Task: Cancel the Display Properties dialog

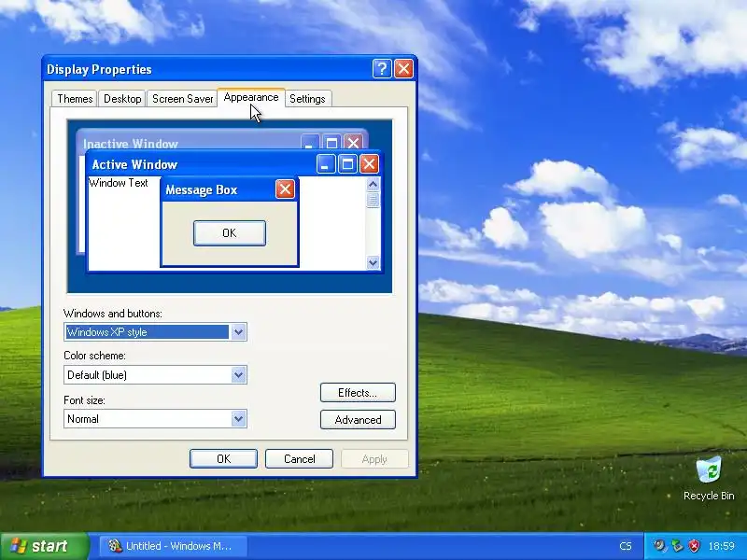Action: pyautogui.click(x=299, y=458)
